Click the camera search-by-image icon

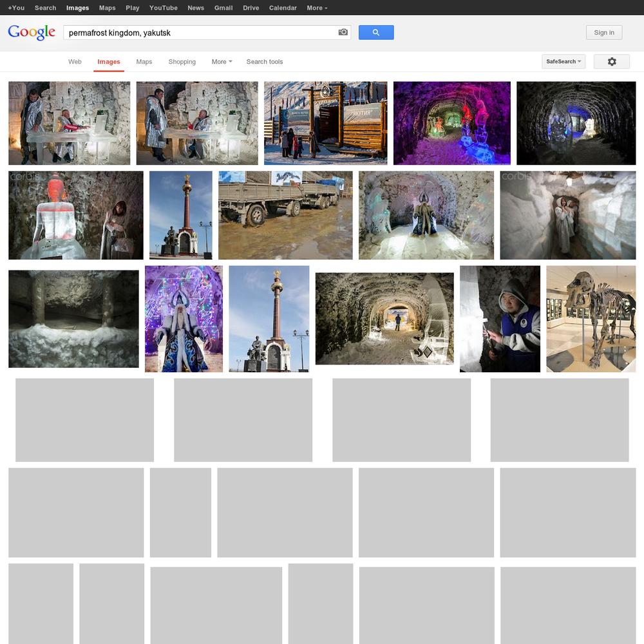[343, 32]
